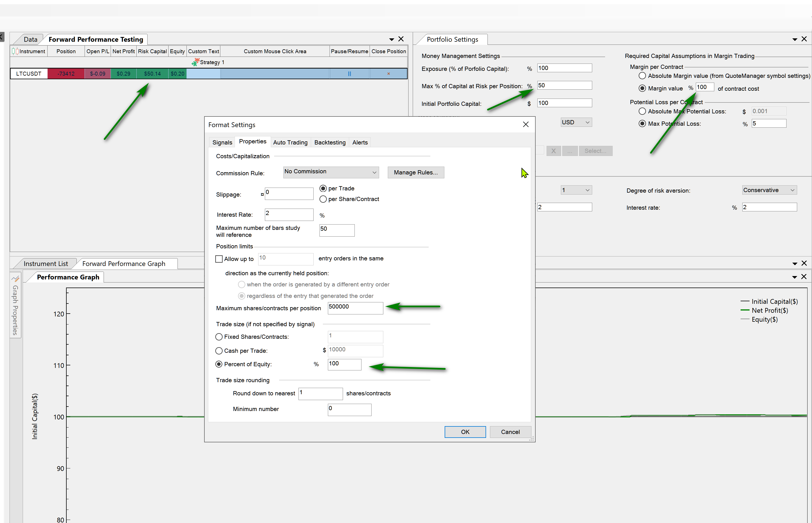Edit Maximum number of bars field
The height and width of the screenshot is (523, 812).
click(x=337, y=230)
